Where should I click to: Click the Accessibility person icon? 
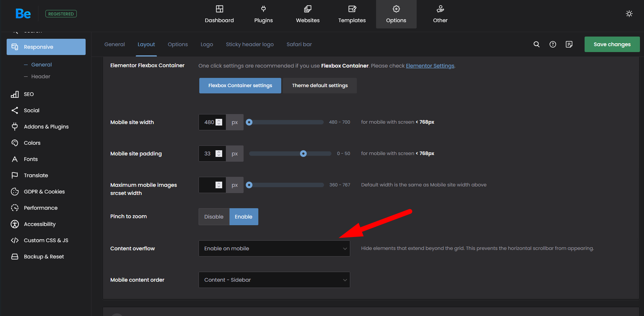15,224
